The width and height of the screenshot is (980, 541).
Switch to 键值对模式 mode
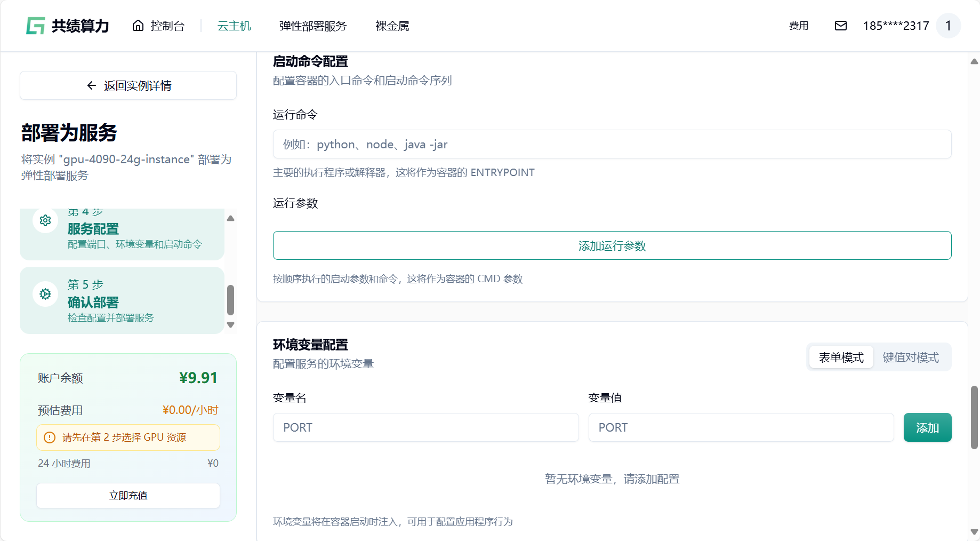[910, 357]
